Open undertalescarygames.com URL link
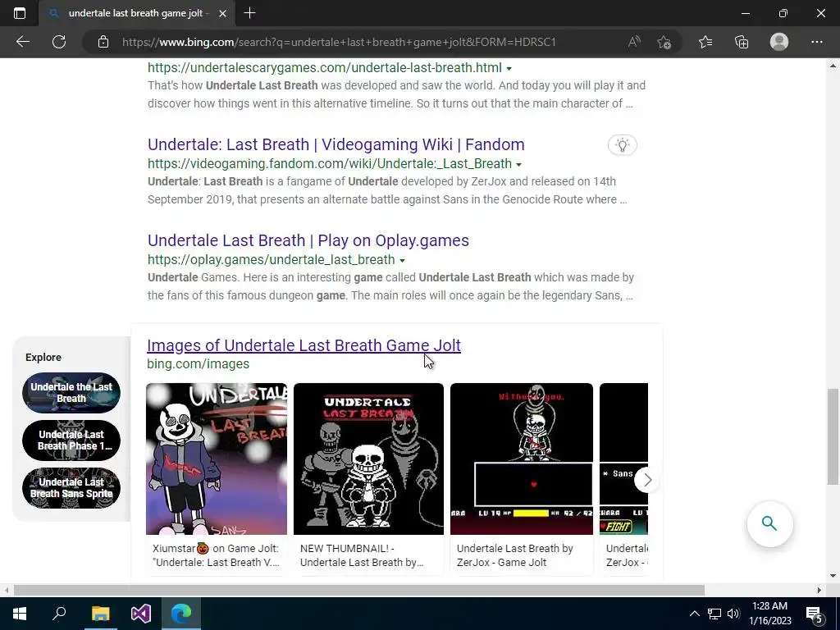The width and height of the screenshot is (840, 630). 325,67
